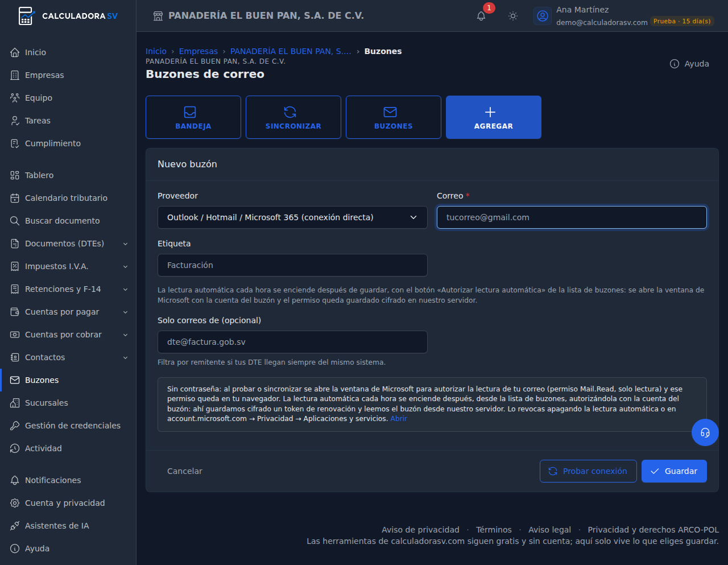Click the Prueba 15 día(s) badge
This screenshot has width=728, height=565.
coord(682,22)
